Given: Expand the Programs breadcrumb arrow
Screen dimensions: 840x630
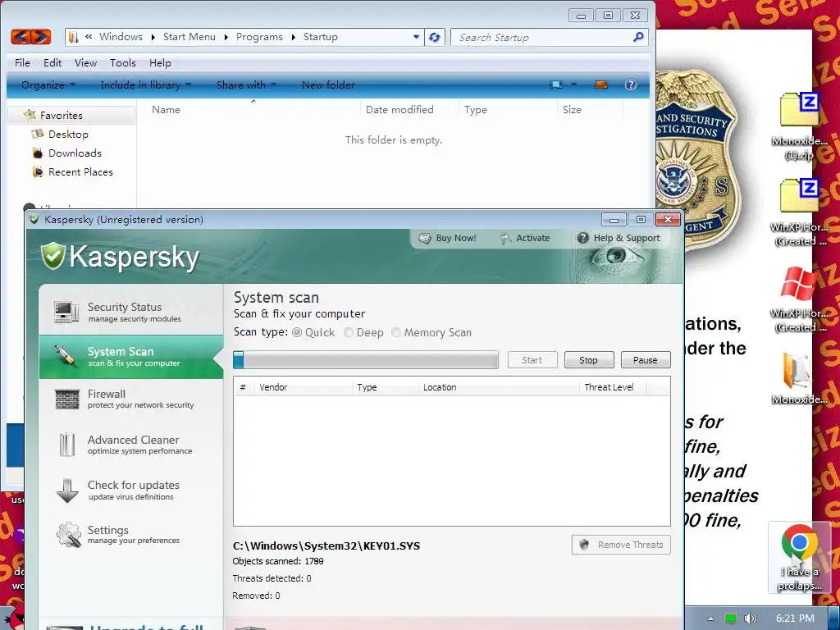Looking at the screenshot, I should tap(294, 37).
